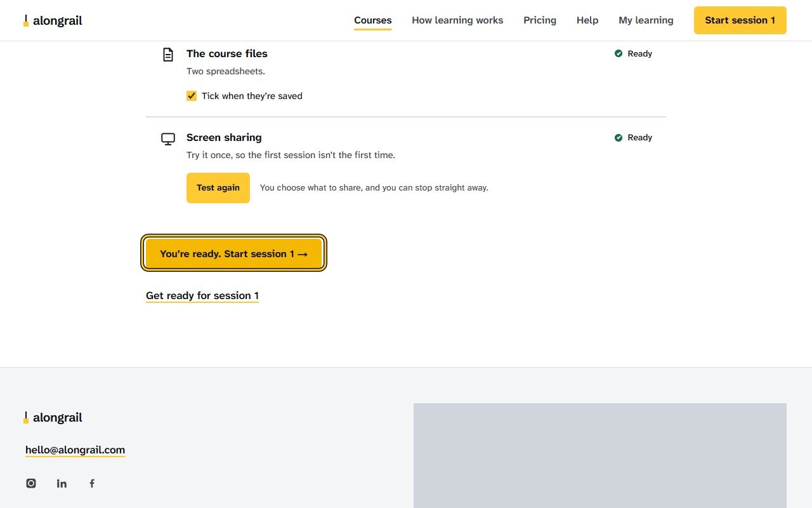Click 'You're ready. Start session 1' button
The height and width of the screenshot is (508, 812).
233,253
